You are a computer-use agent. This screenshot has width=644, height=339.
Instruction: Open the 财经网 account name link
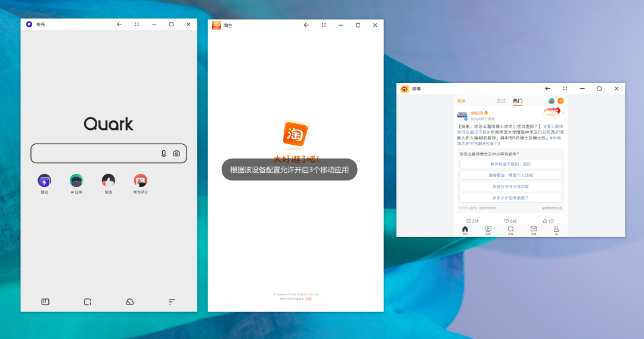coord(477,113)
